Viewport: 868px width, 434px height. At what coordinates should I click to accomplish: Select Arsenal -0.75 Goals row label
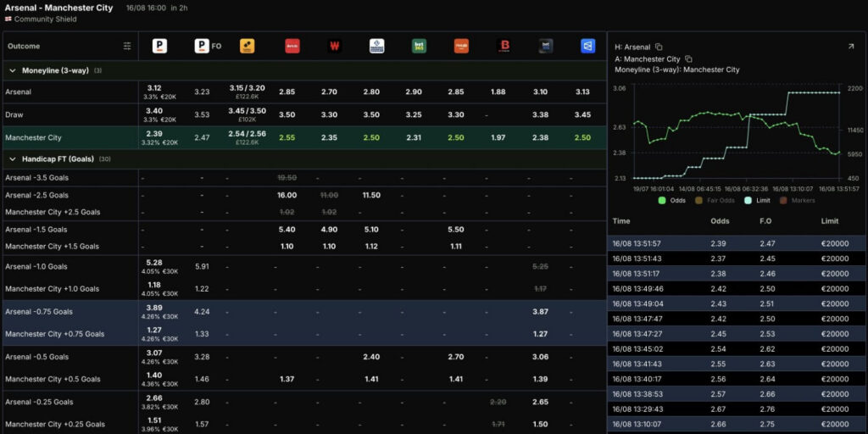tap(38, 312)
